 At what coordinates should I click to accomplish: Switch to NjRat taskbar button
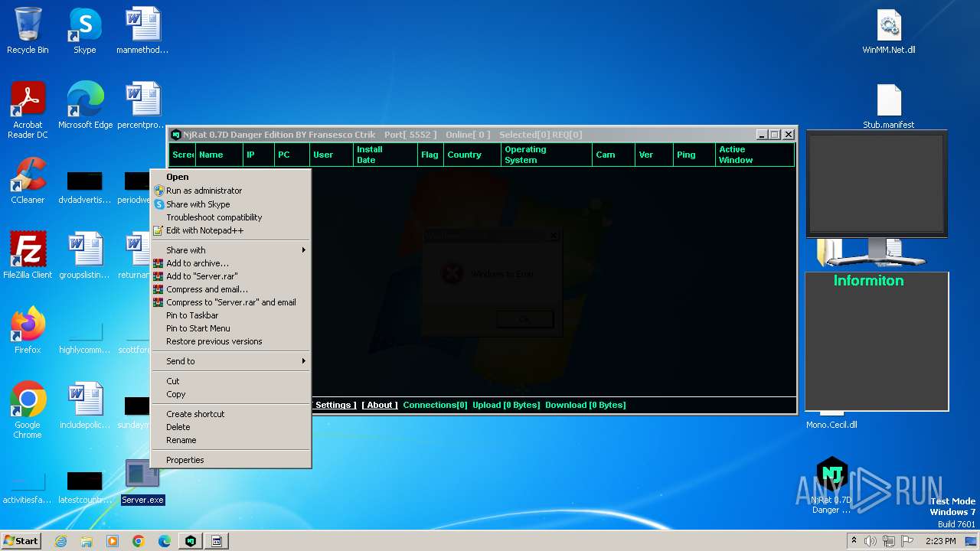pos(191,541)
